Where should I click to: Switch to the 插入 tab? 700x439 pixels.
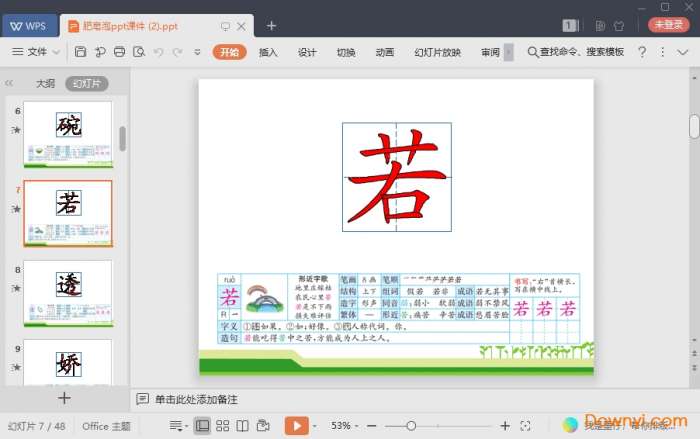(x=268, y=52)
